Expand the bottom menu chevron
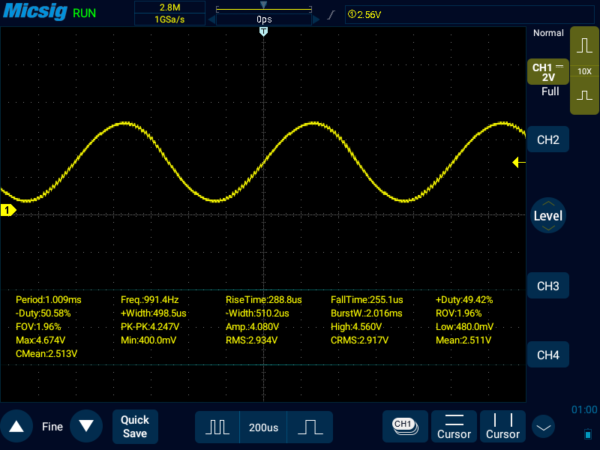The height and width of the screenshot is (450, 600). point(544,427)
